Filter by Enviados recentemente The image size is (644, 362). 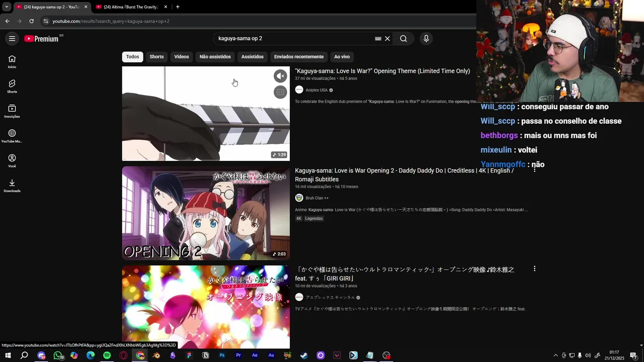coord(299,57)
